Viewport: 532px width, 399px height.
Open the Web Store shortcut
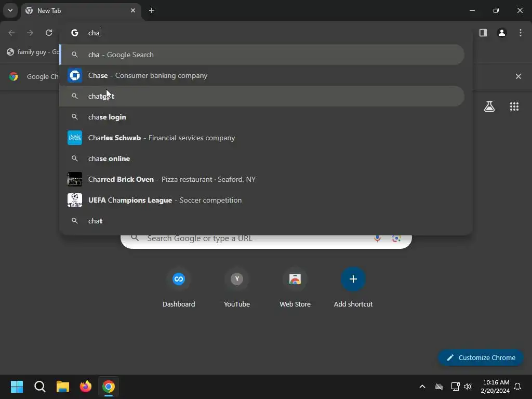click(x=295, y=288)
